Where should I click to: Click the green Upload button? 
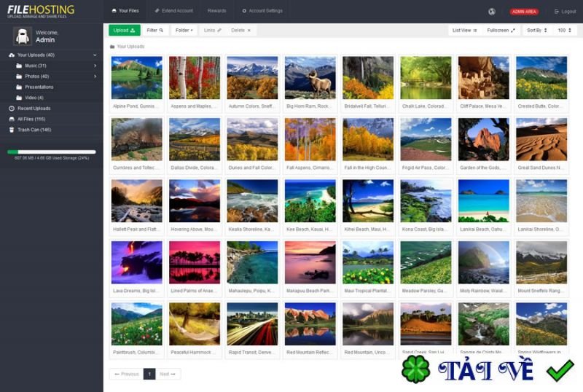click(124, 31)
